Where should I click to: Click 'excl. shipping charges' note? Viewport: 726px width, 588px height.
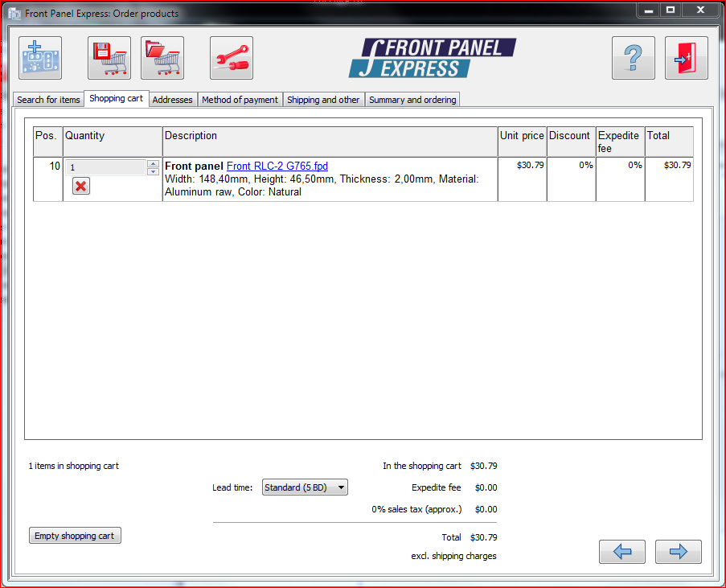453,556
